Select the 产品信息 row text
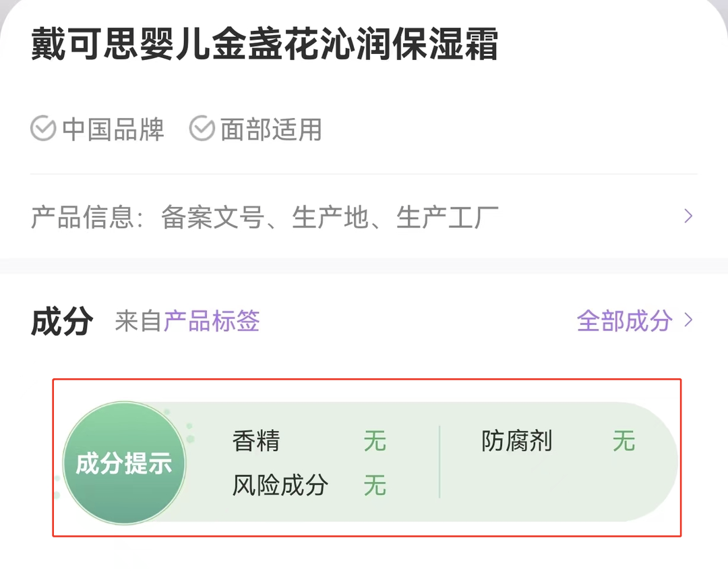728x584 pixels. coord(265,217)
